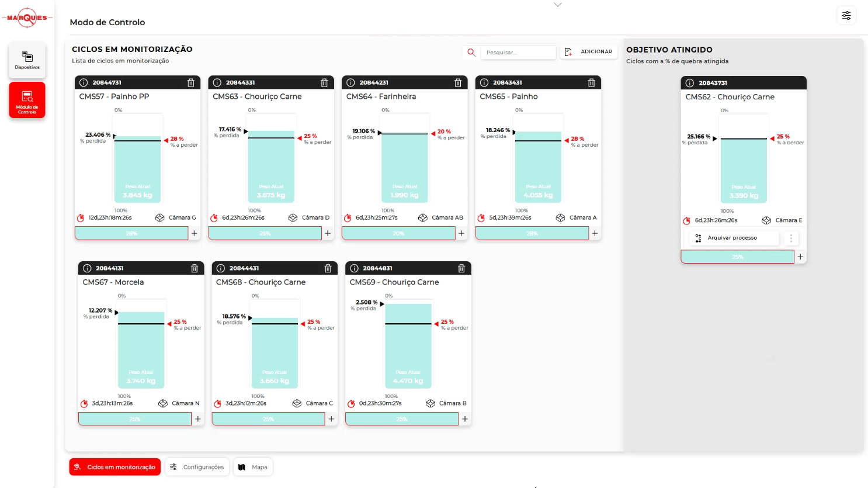The height and width of the screenshot is (488, 868).
Task: Expand the top chevron arrow
Action: point(558,5)
